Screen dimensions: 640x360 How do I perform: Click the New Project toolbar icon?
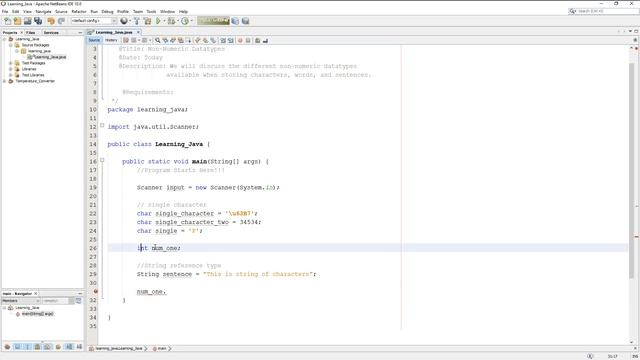17,21
